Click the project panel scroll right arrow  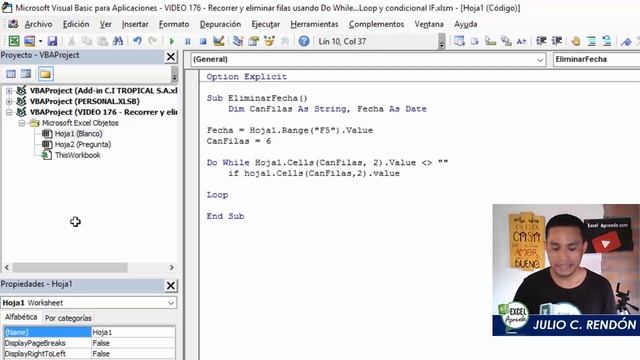[x=172, y=268]
